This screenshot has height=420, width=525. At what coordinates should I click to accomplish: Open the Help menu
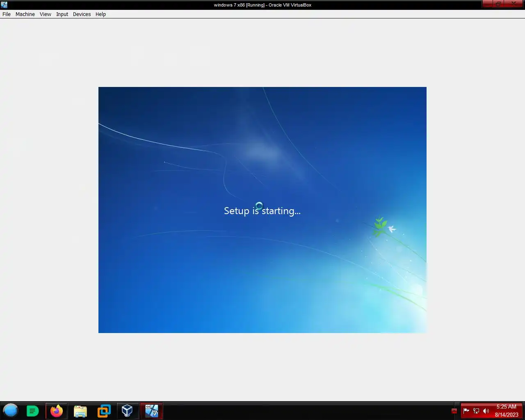[100, 14]
